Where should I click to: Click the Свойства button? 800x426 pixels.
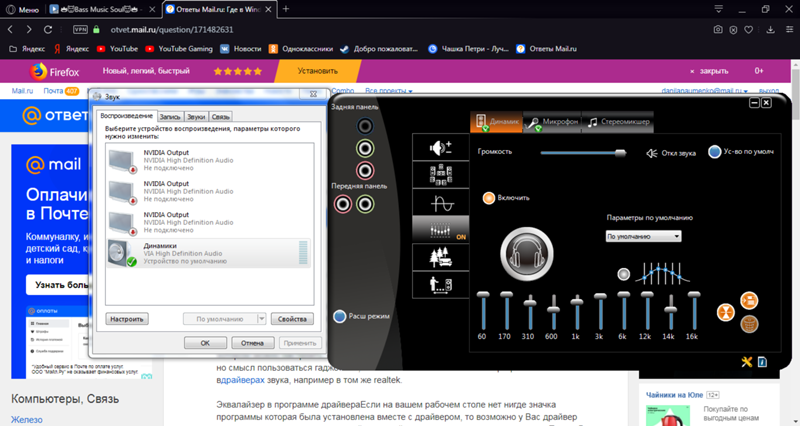click(292, 319)
